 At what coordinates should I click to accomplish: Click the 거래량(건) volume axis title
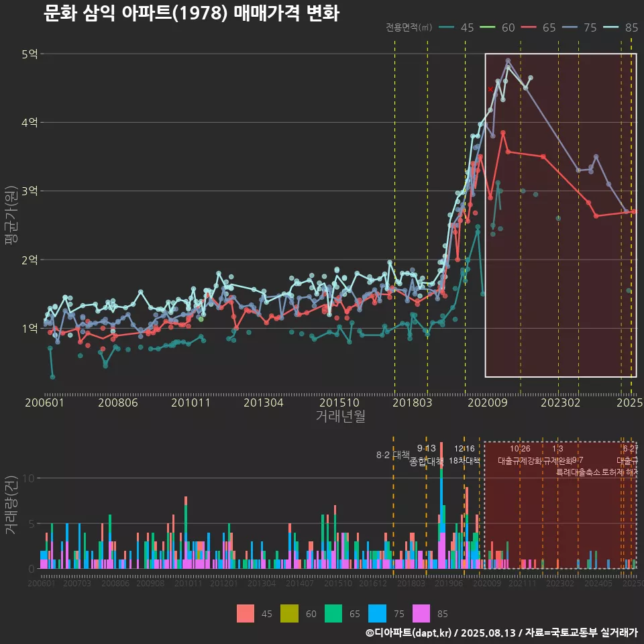pyautogui.click(x=11, y=504)
